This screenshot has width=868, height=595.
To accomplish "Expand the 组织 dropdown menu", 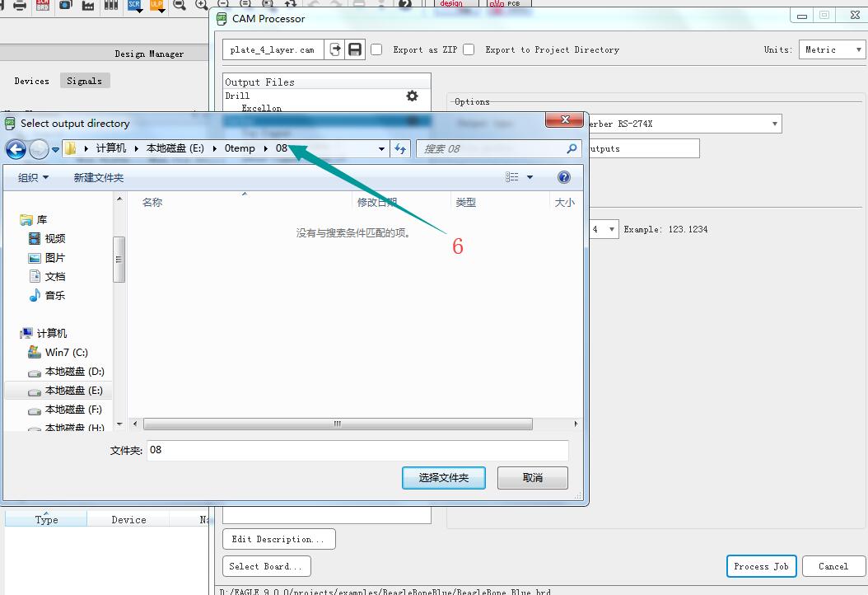I will [34, 177].
